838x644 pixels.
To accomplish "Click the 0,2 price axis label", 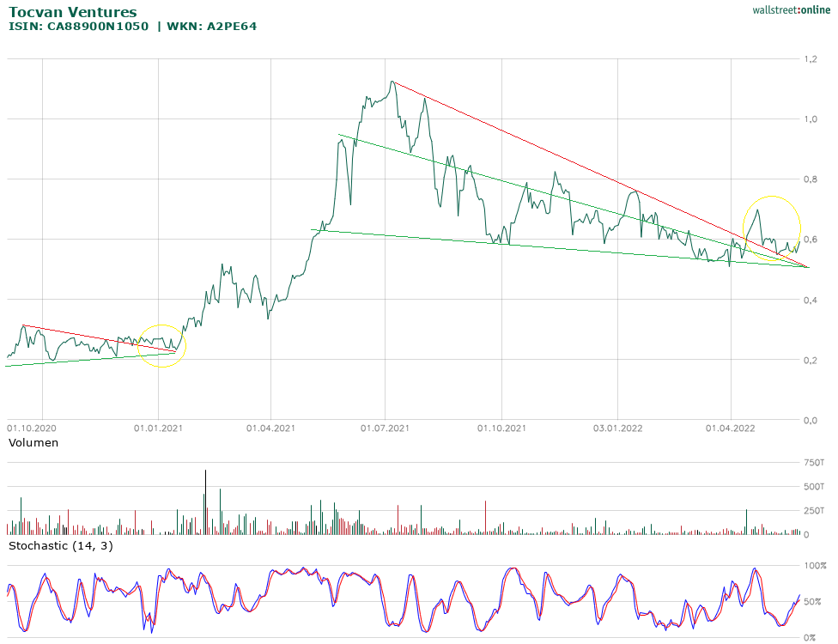I will click(x=811, y=361).
